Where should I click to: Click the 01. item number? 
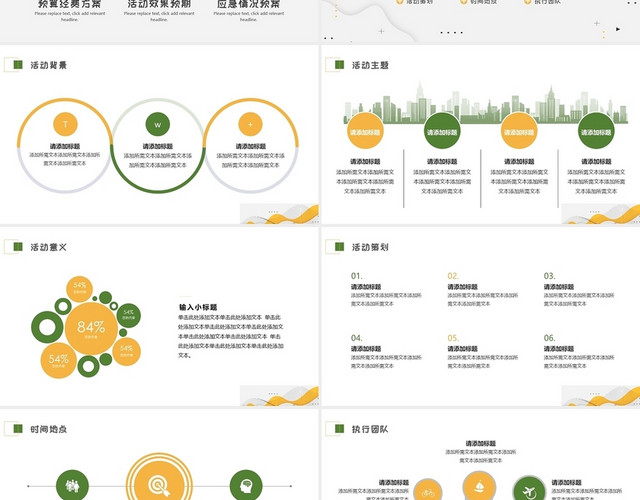[x=356, y=276]
